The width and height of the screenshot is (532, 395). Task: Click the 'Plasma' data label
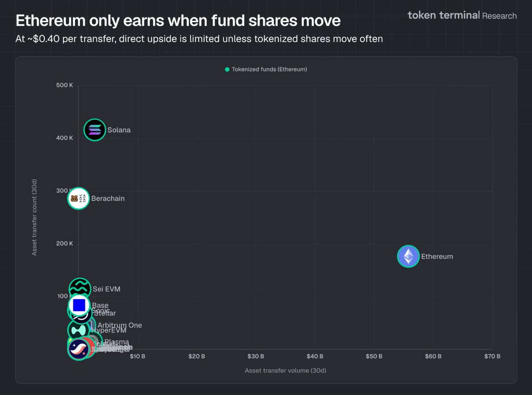(x=117, y=342)
